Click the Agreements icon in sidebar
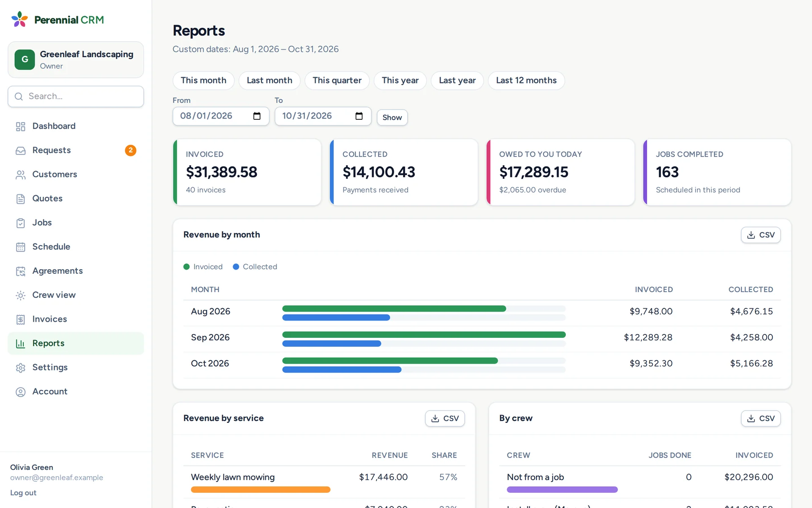The width and height of the screenshot is (812, 508). coord(20,271)
